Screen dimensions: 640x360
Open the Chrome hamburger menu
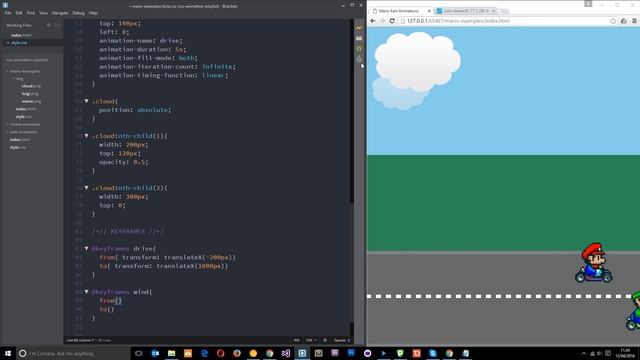[x=634, y=21]
